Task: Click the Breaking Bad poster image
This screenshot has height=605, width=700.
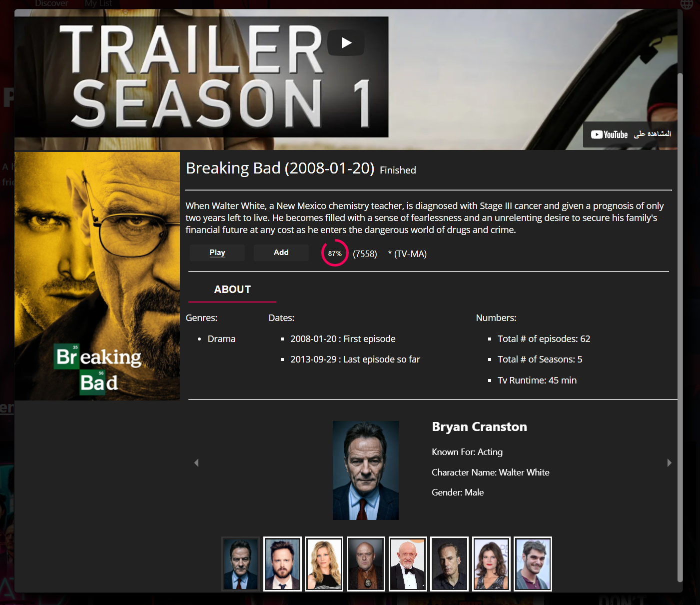Action: tap(97, 276)
